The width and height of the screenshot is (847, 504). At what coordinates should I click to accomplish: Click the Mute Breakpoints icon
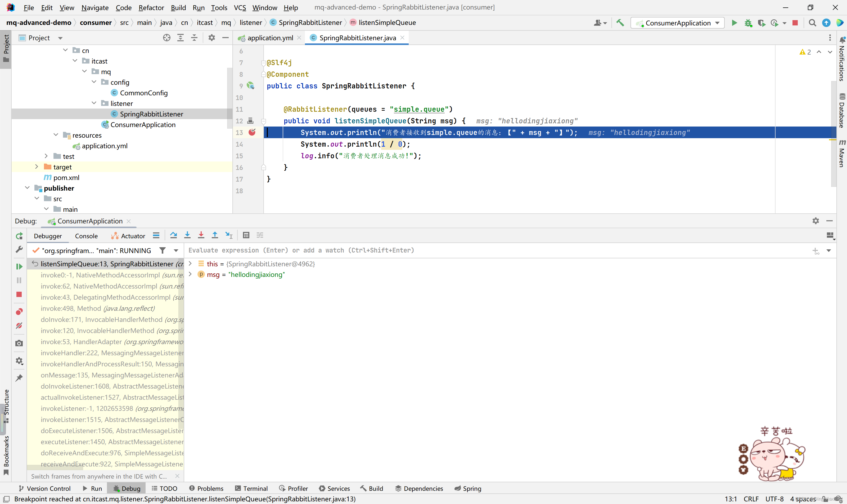pyautogui.click(x=19, y=326)
